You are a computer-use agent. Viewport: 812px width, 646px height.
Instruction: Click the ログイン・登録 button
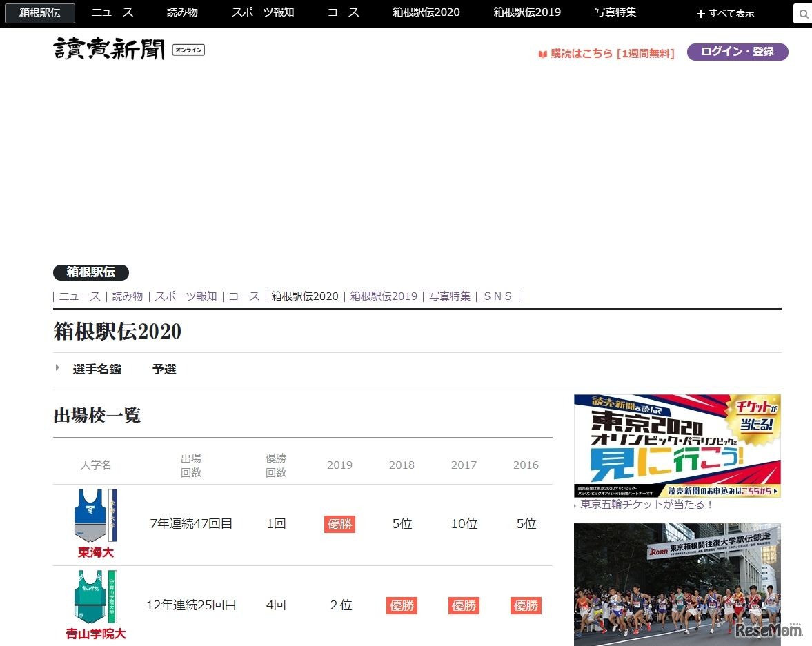pyautogui.click(x=737, y=52)
